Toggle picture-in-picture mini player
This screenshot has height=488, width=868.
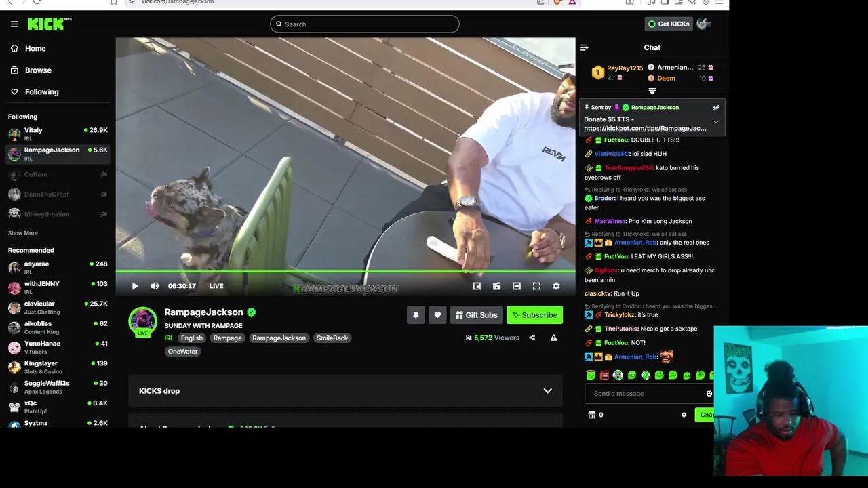click(477, 286)
